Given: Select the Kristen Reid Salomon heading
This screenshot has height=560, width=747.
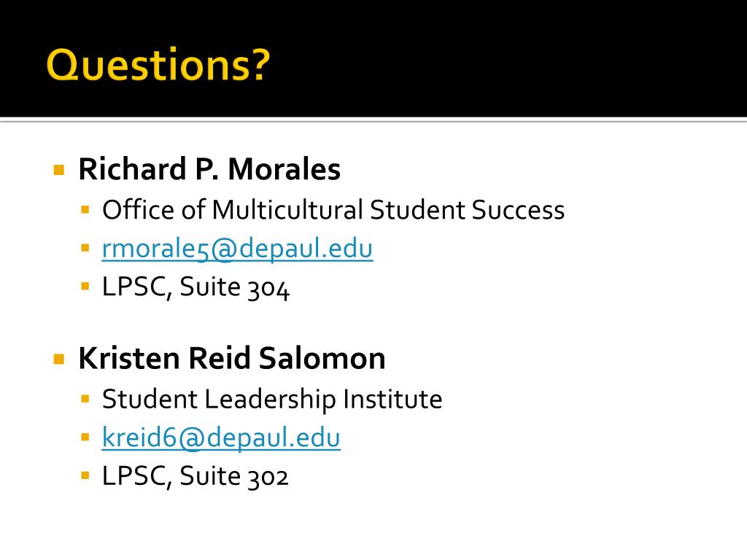Looking at the screenshot, I should click(x=231, y=358).
